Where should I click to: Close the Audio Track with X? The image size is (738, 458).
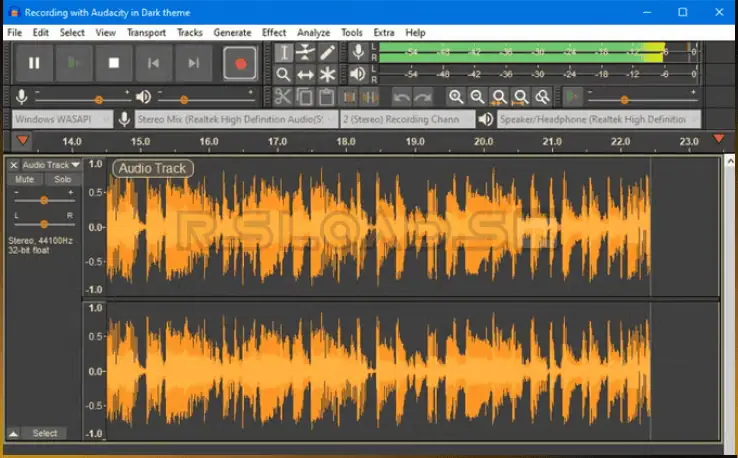(x=14, y=165)
